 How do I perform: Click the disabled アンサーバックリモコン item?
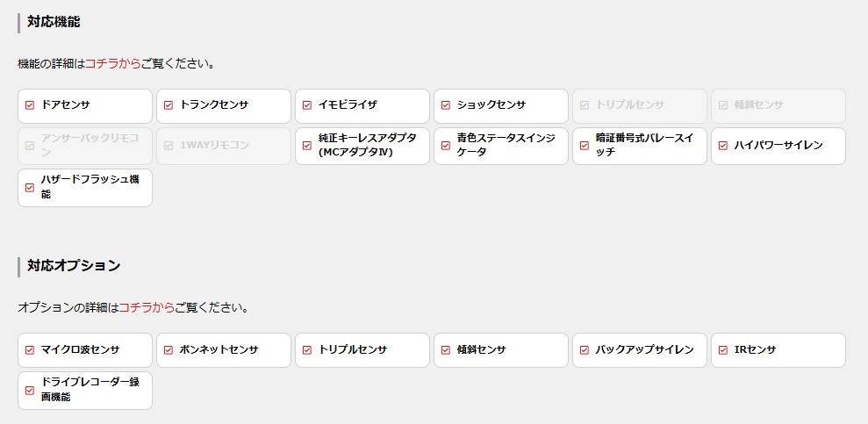click(x=84, y=146)
